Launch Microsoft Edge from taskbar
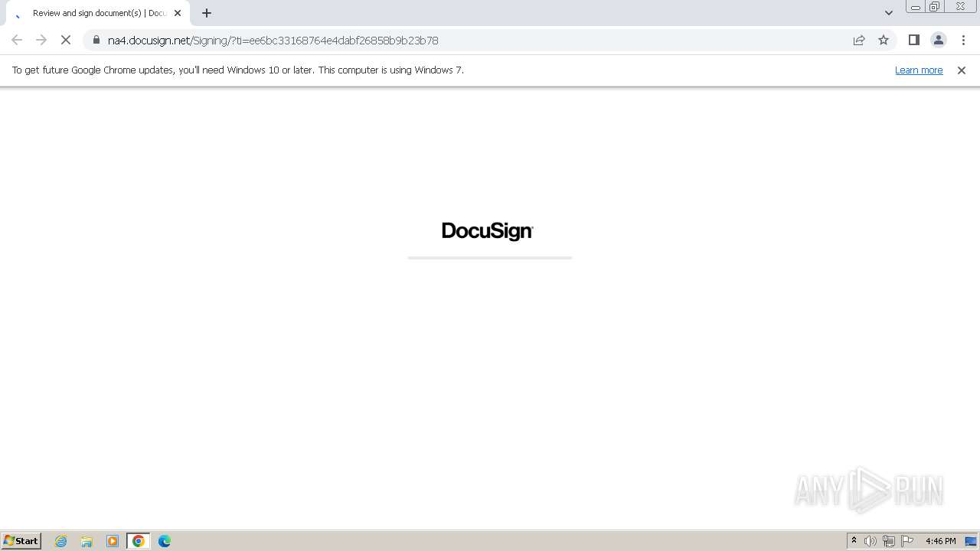980x551 pixels. (165, 541)
